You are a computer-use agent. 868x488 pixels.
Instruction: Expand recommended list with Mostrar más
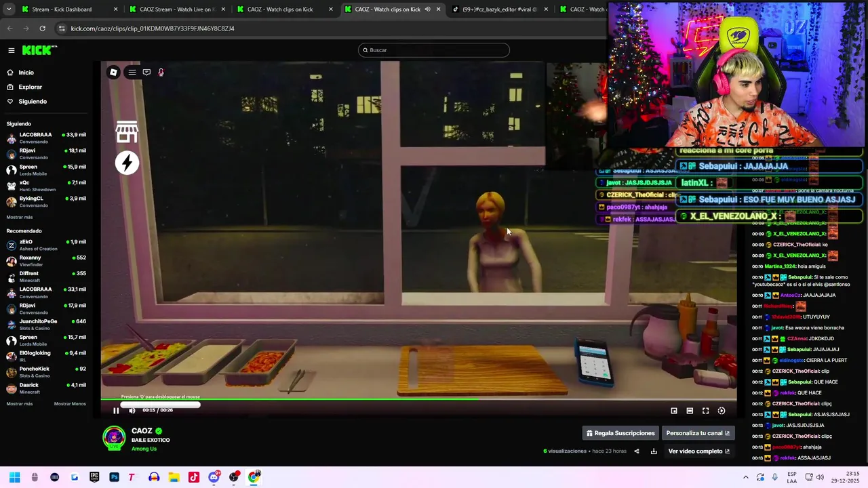pos(20,404)
